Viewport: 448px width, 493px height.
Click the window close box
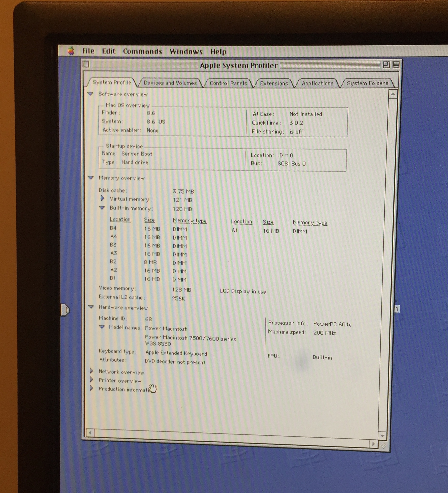pos(86,64)
